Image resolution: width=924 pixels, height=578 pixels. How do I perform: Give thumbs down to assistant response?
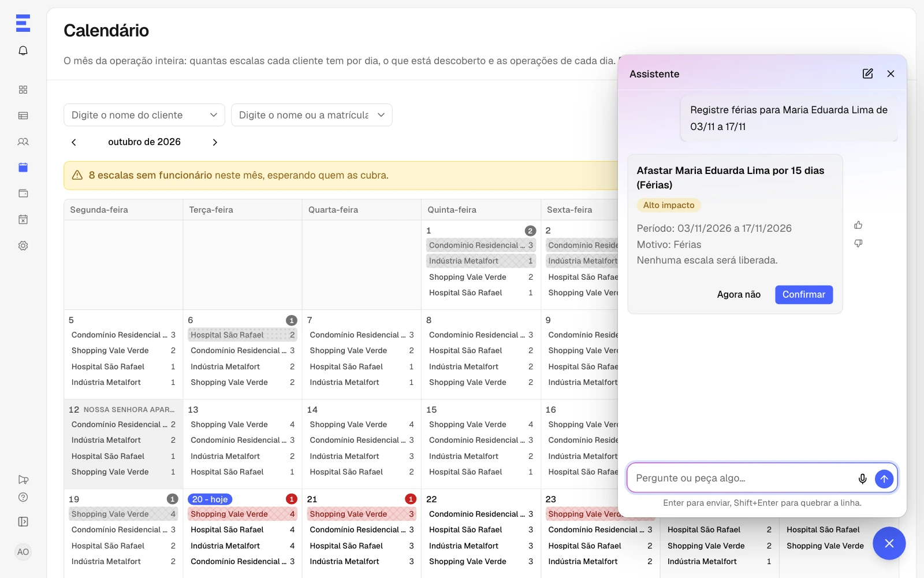[x=858, y=243]
